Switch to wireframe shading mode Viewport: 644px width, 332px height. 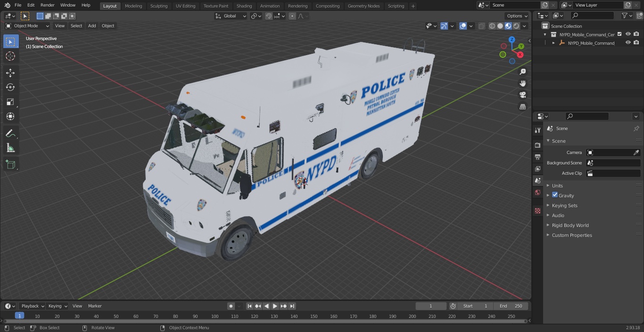492,26
